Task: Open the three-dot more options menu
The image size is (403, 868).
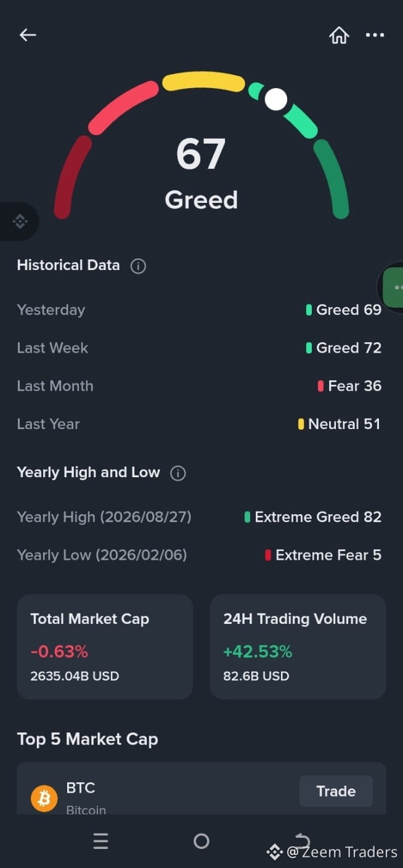Action: pyautogui.click(x=375, y=35)
